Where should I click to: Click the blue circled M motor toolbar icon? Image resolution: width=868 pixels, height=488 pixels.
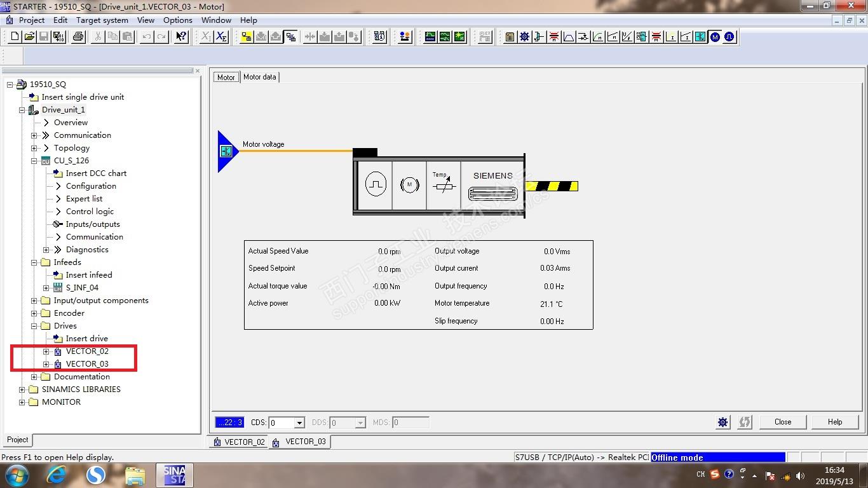pyautogui.click(x=715, y=37)
